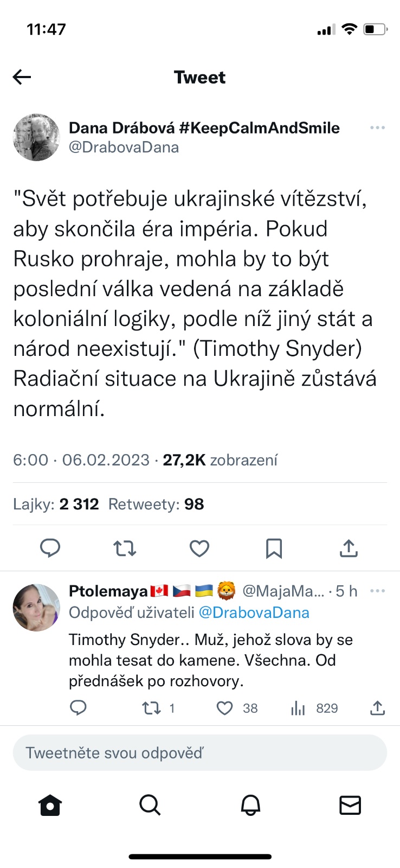This screenshot has height=868, width=400.
Task: Retweet Dana Drábová's tweet
Action: 125,548
